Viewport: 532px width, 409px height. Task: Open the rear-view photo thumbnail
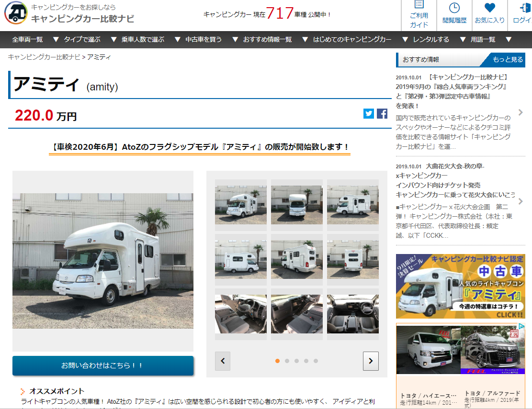click(353, 258)
